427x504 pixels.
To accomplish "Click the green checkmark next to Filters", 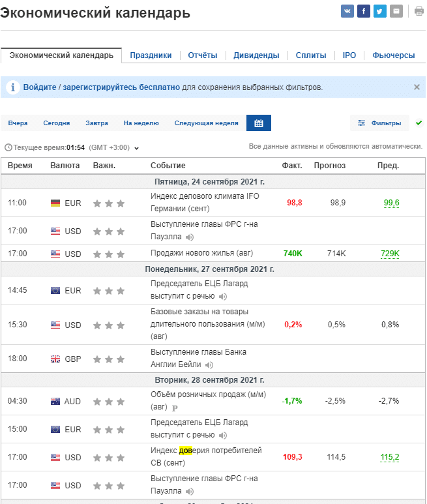I will click(419, 123).
